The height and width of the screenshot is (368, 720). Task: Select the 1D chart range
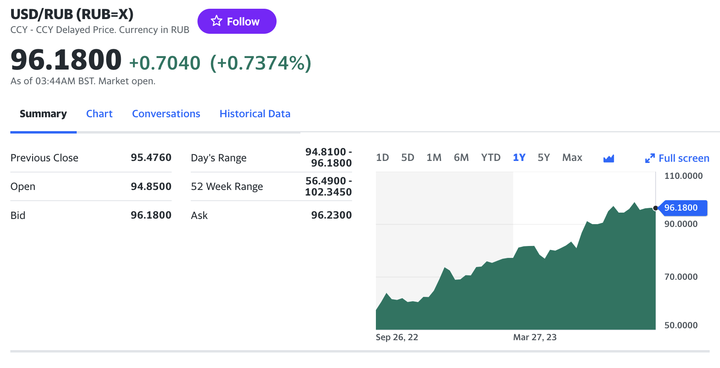[x=382, y=158]
